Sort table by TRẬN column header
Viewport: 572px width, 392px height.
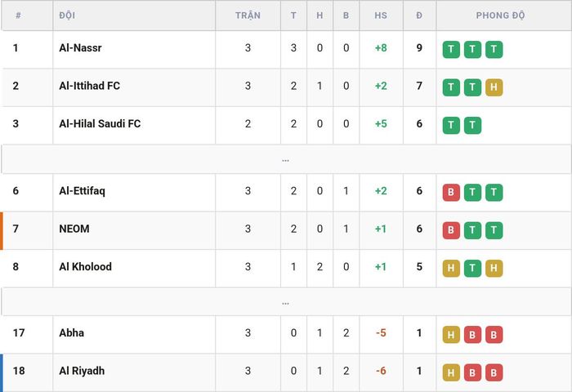(248, 16)
